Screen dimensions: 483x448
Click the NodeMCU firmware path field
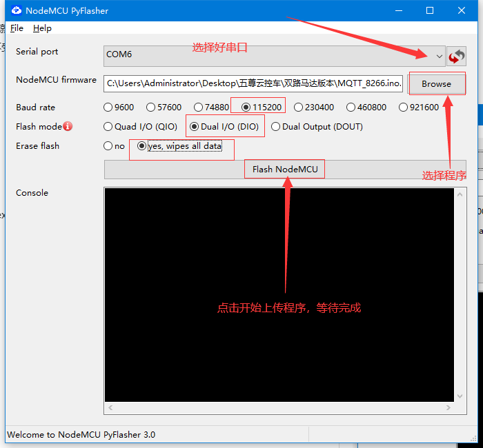[x=253, y=83]
